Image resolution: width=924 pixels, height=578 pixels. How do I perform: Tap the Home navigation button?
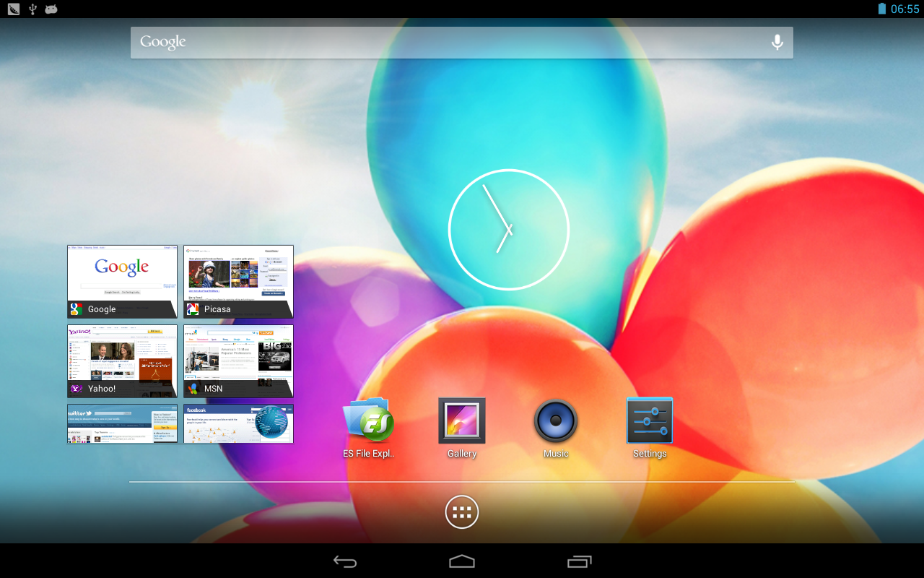462,561
